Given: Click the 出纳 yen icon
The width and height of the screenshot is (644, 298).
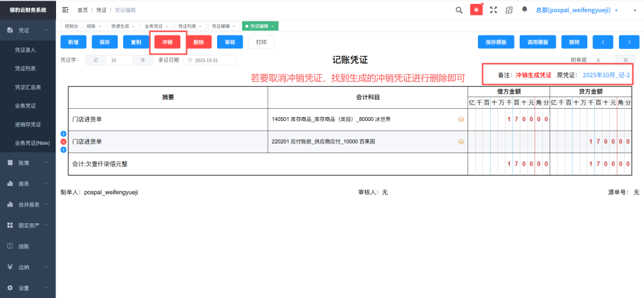Looking at the screenshot, I should pyautogui.click(x=10, y=267).
